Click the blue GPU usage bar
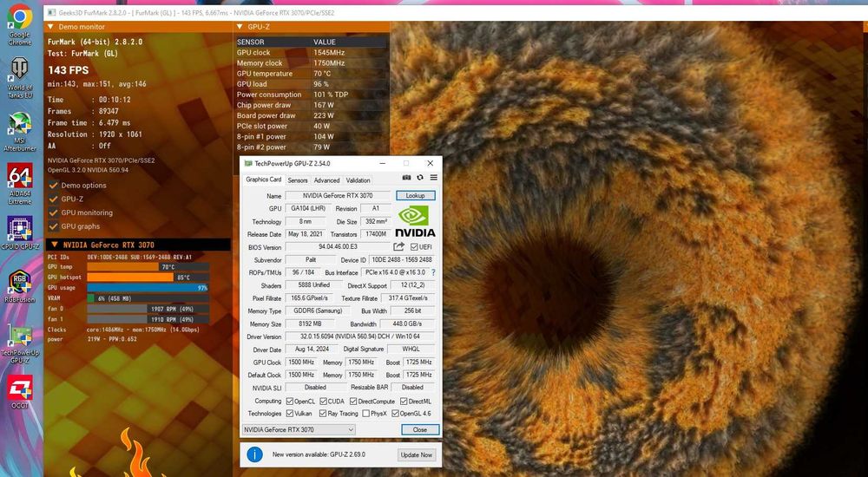The width and height of the screenshot is (868, 477). tap(148, 288)
